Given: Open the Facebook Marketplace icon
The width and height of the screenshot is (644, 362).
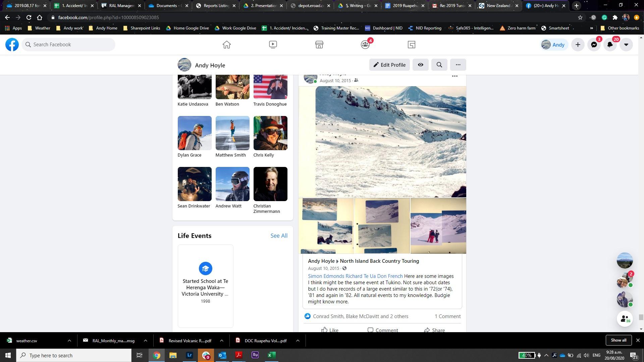Looking at the screenshot, I should [319, 45].
